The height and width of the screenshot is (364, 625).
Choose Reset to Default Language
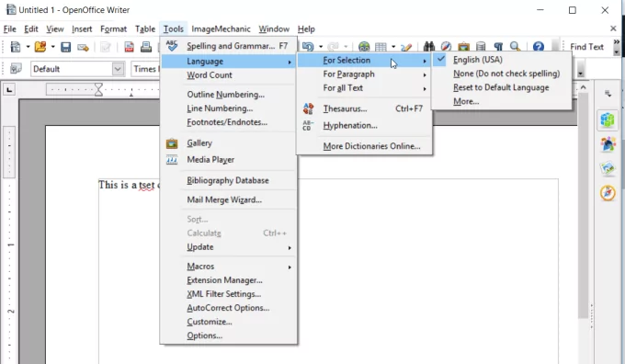pyautogui.click(x=502, y=87)
